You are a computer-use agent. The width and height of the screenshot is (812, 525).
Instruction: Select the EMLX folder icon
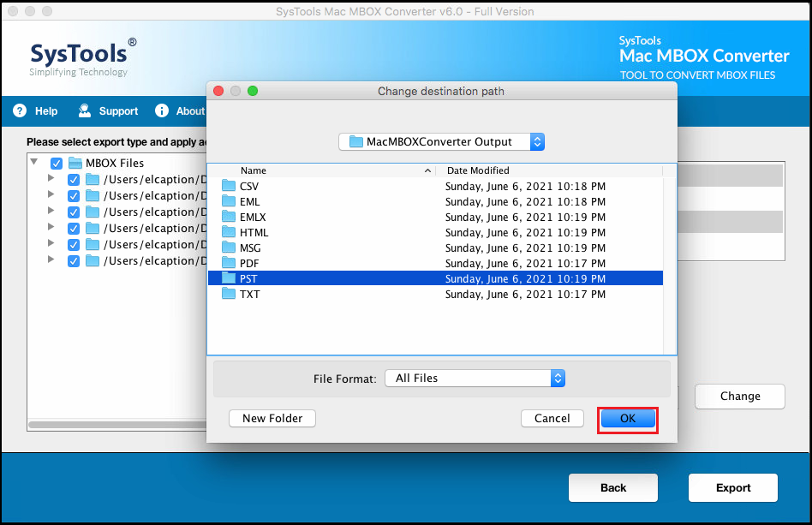(229, 217)
